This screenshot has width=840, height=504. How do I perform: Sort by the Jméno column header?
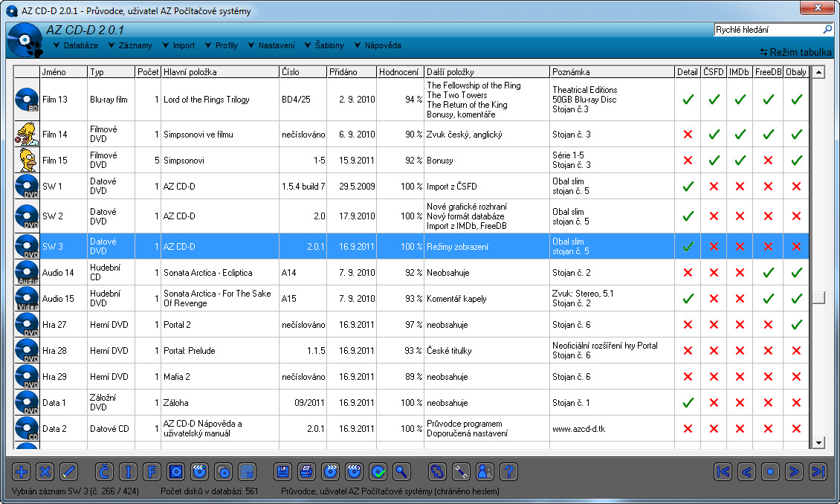click(64, 72)
